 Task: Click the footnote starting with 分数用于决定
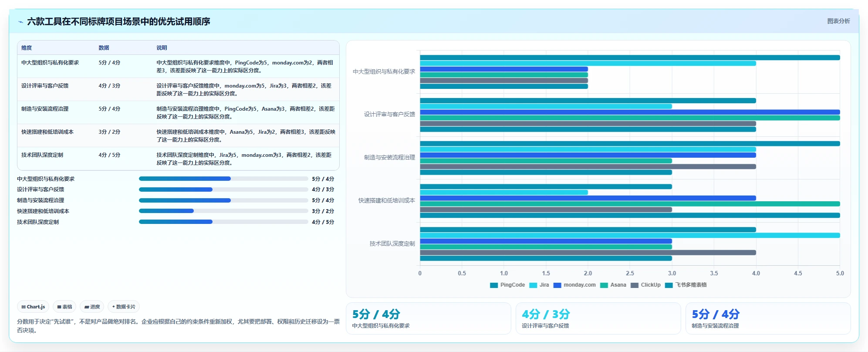(178, 326)
